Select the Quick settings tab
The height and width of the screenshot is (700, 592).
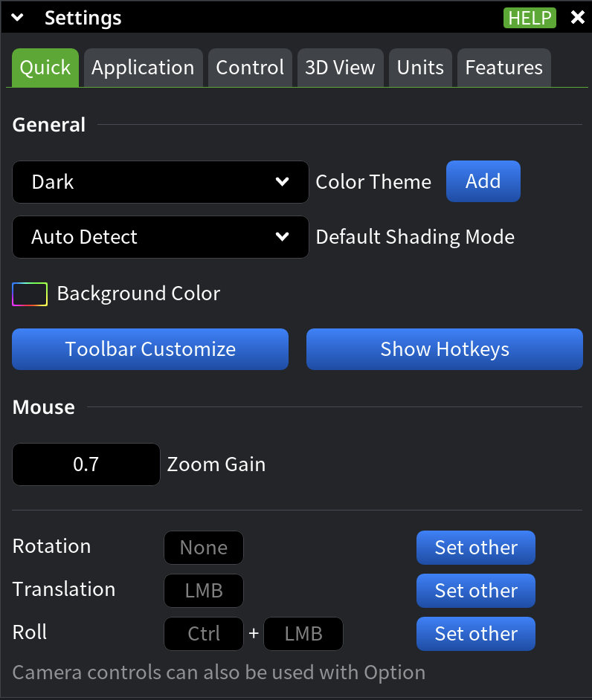45,67
